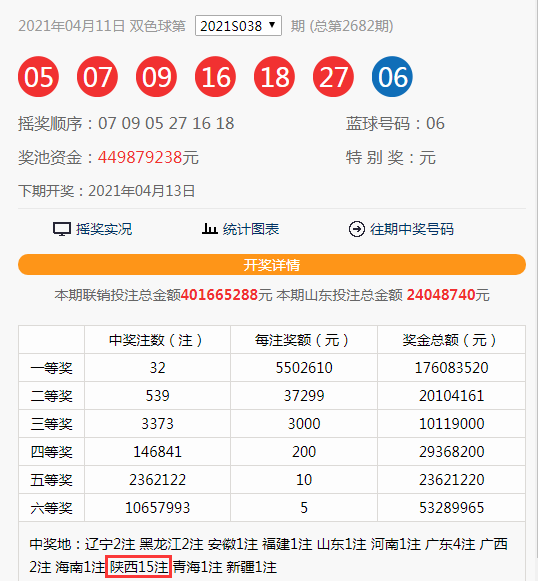Click the 广东4注 winning location text

click(x=450, y=544)
